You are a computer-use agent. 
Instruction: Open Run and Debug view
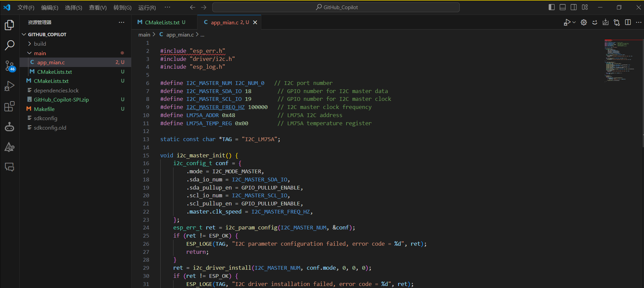pos(9,86)
